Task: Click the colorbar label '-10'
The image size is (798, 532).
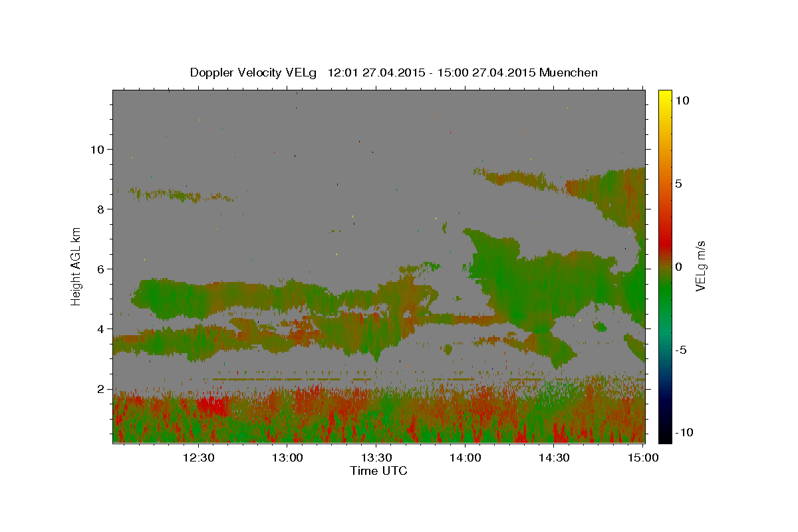Action: (x=684, y=432)
